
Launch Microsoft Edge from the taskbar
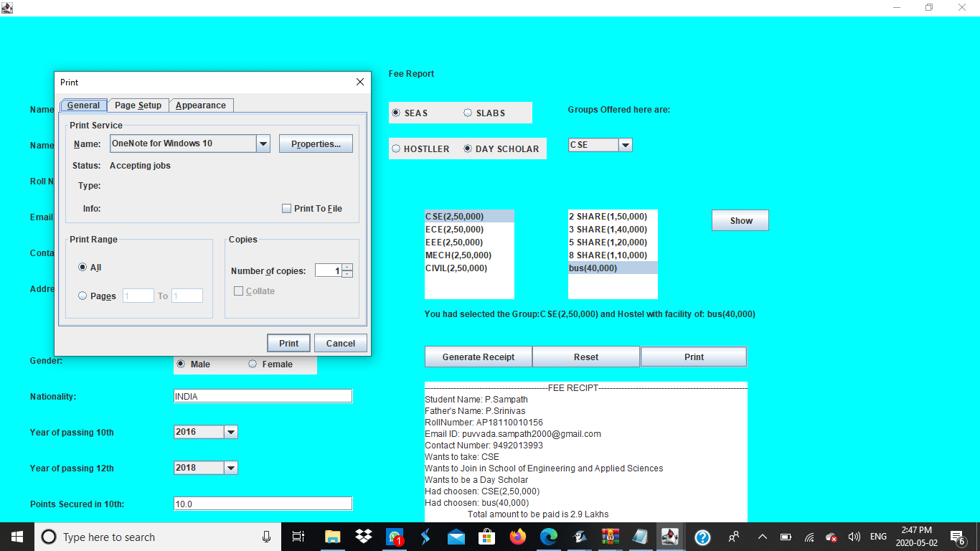(548, 536)
